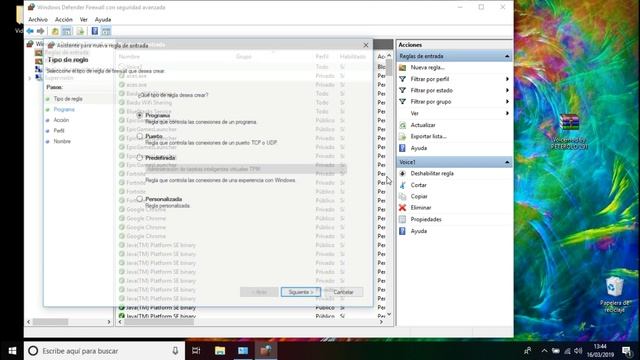Expand Filtrar por perfil submenu arrow

point(507,79)
